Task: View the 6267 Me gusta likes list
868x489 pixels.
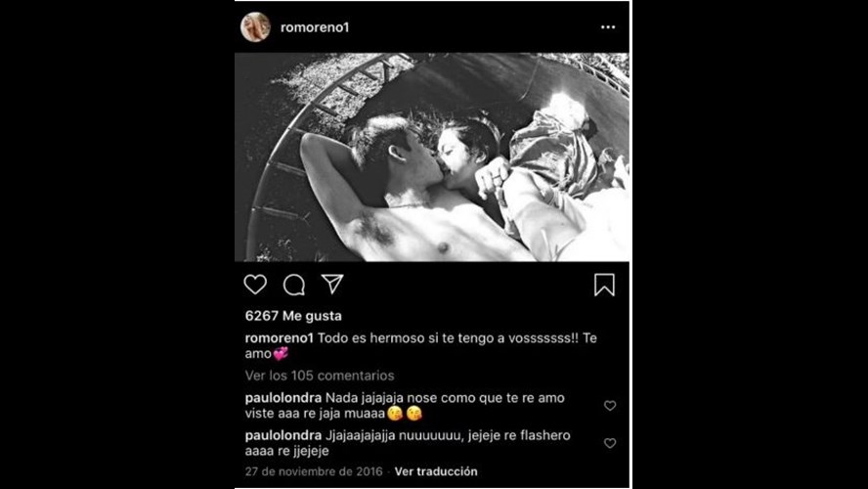Action: tap(293, 316)
